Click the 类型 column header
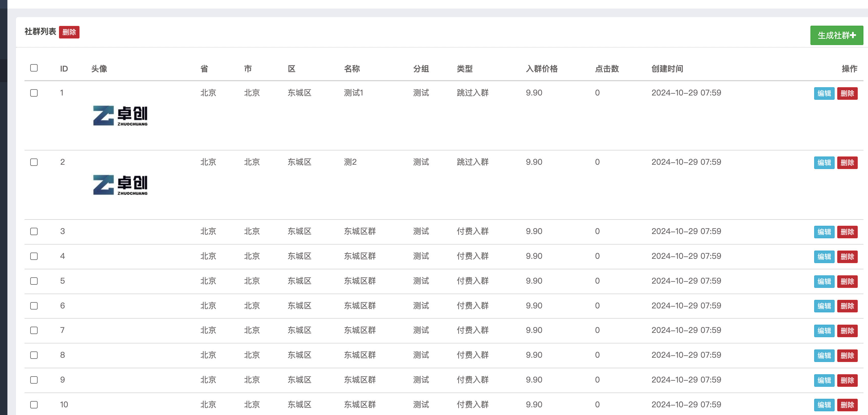This screenshot has width=868, height=415. click(x=465, y=69)
